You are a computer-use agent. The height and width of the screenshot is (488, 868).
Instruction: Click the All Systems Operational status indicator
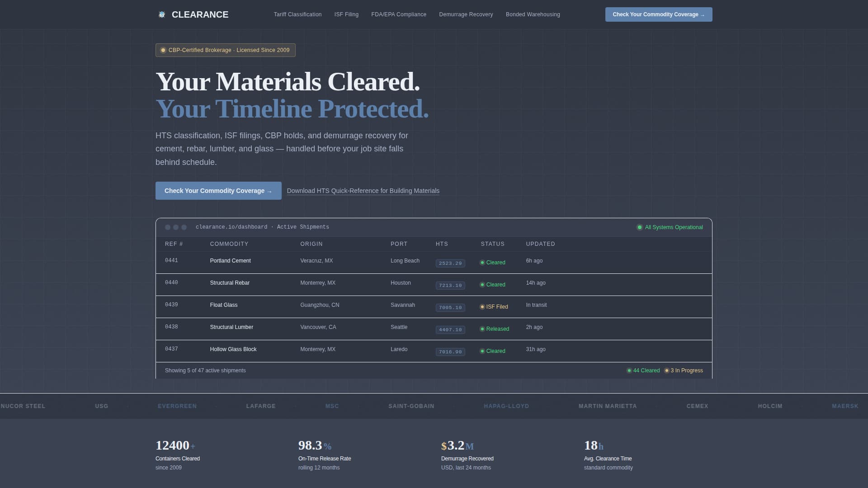tap(670, 227)
